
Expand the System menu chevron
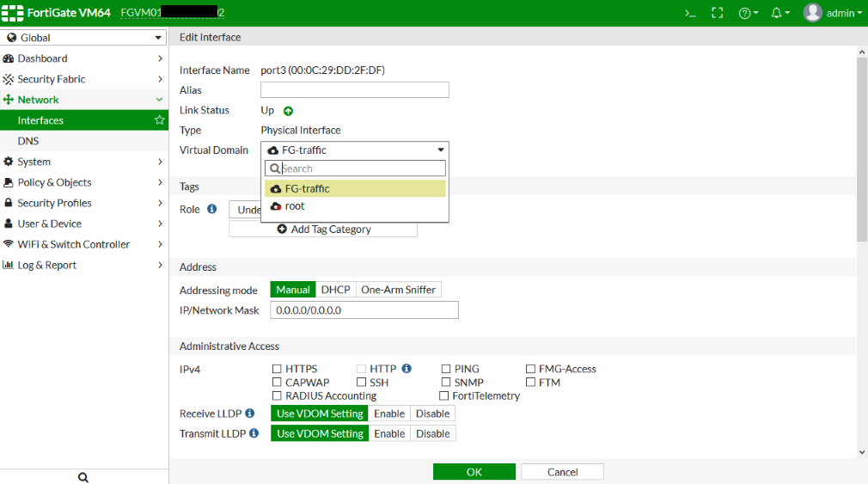point(160,161)
